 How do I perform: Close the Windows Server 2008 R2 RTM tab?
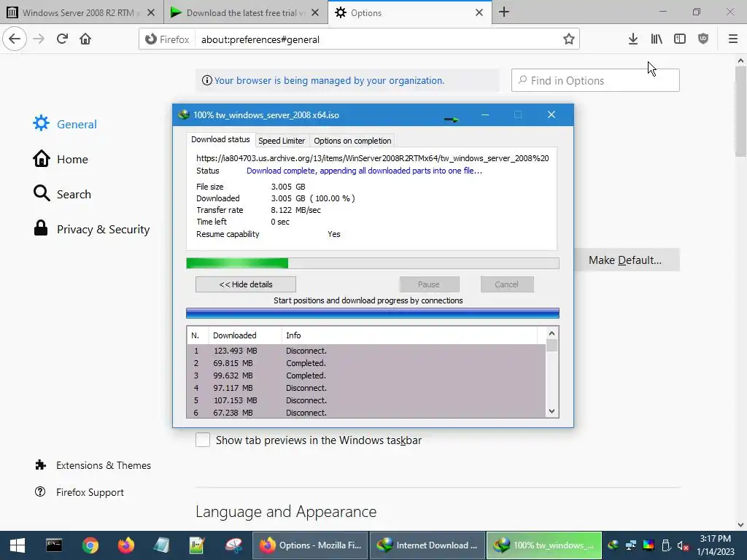[x=150, y=13]
